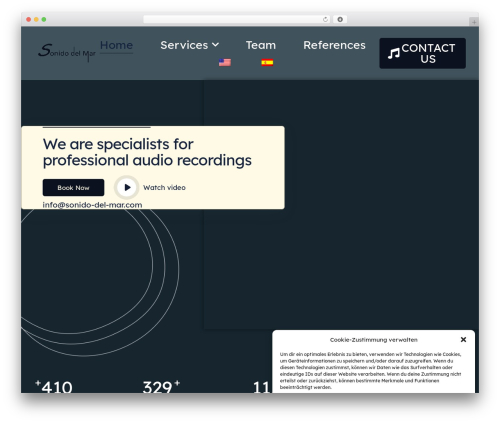Open the Home menu item
Viewport: 500px width, 423px height.
116,45
